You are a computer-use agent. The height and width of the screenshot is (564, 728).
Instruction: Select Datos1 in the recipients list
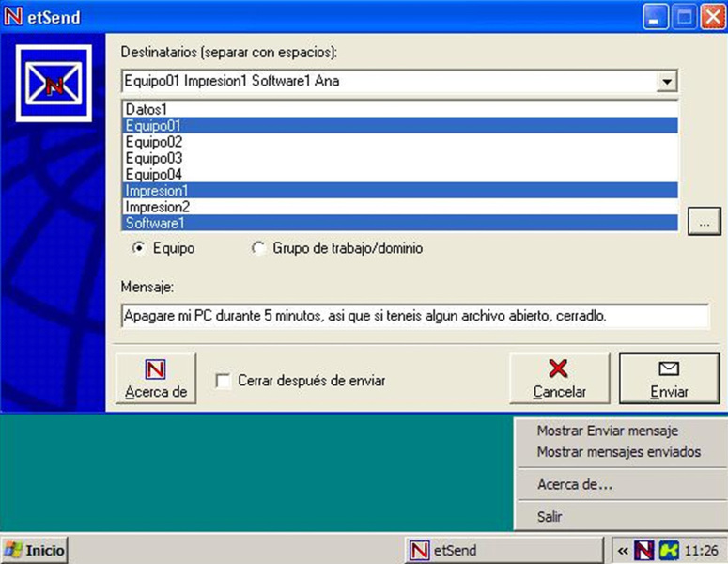pyautogui.click(x=400, y=109)
